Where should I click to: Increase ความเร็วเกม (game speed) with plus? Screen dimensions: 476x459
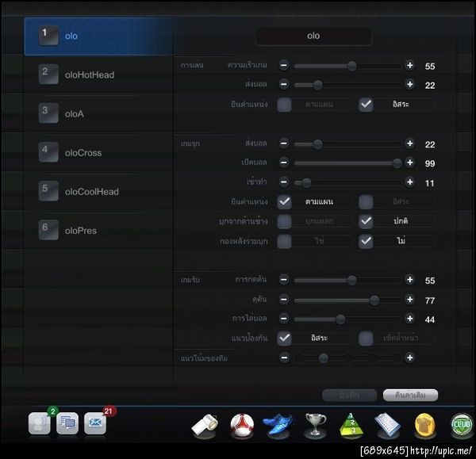[x=410, y=65]
